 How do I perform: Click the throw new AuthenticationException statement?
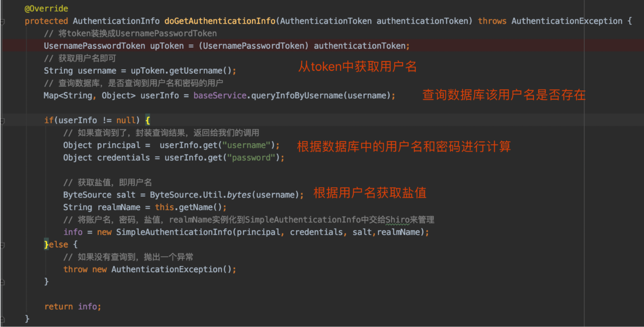pos(149,270)
